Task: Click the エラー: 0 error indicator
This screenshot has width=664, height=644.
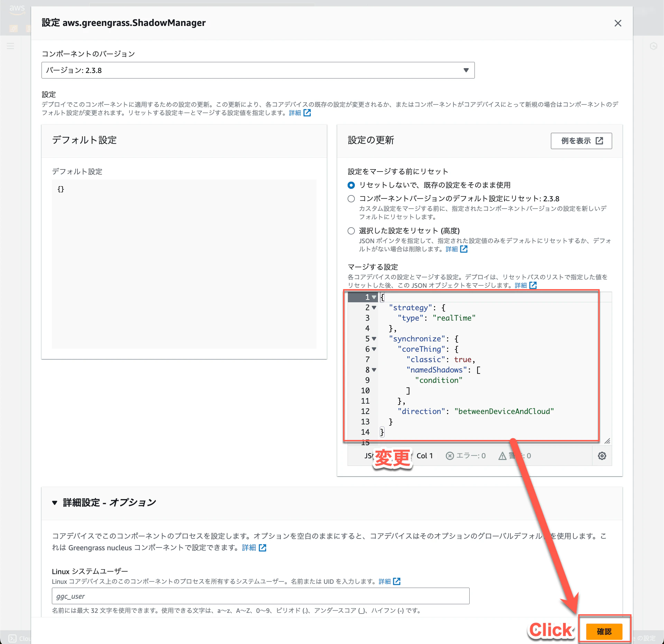Action: click(x=465, y=456)
